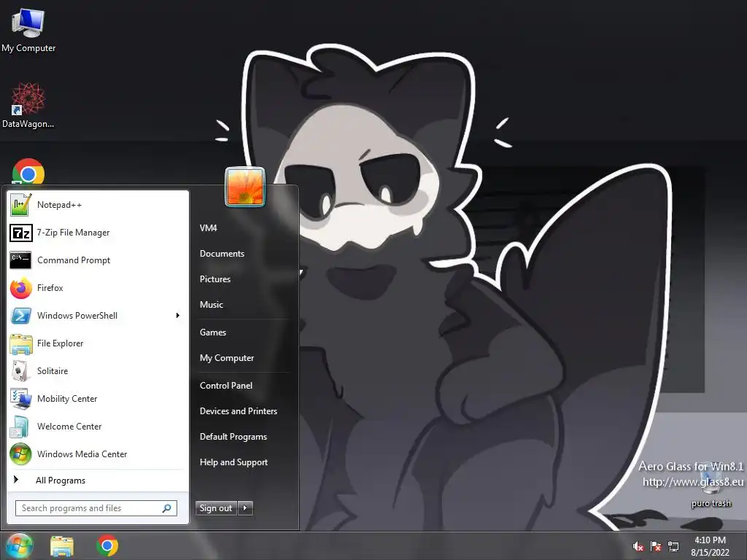Open Notepad++ icon in Start menu
This screenshot has height=560, width=747.
pyautogui.click(x=20, y=205)
